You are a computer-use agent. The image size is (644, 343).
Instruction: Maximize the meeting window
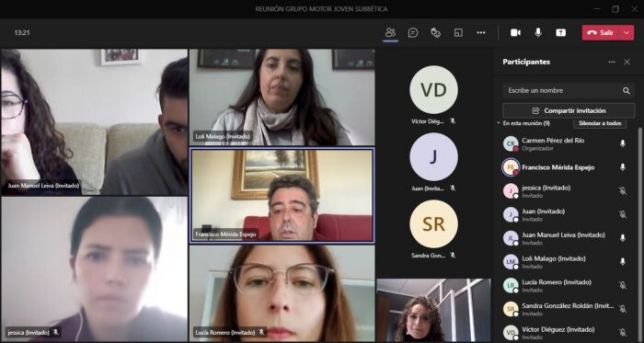[615, 9]
